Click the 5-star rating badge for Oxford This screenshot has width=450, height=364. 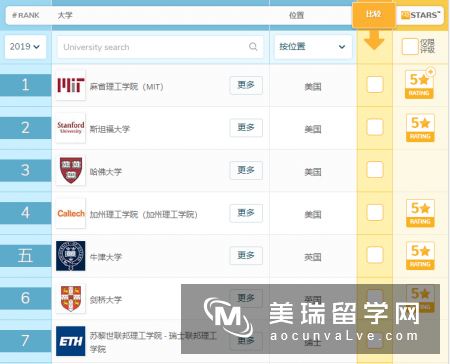(x=420, y=256)
